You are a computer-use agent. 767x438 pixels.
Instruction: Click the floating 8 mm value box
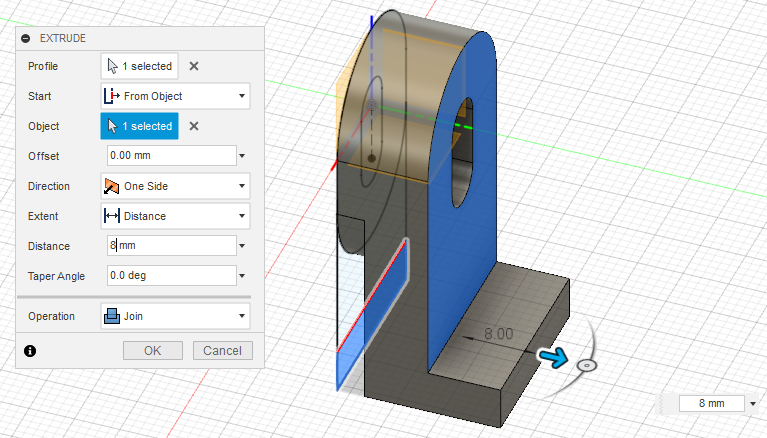click(712, 403)
